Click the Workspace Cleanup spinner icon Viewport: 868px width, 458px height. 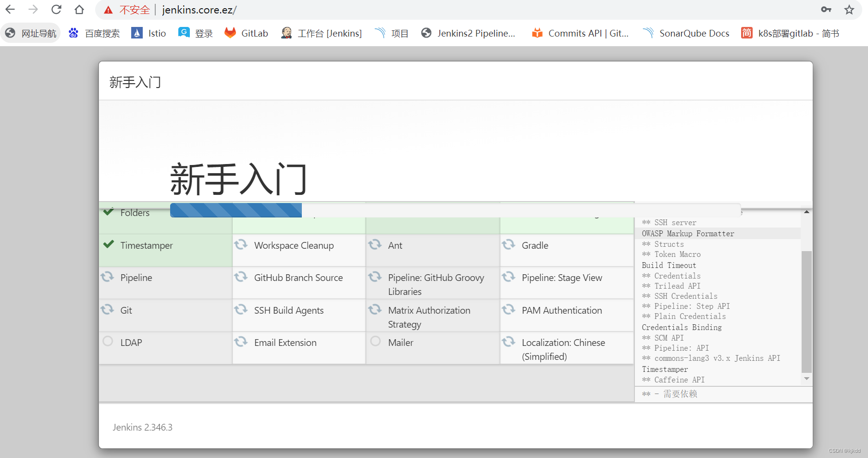[x=241, y=244]
